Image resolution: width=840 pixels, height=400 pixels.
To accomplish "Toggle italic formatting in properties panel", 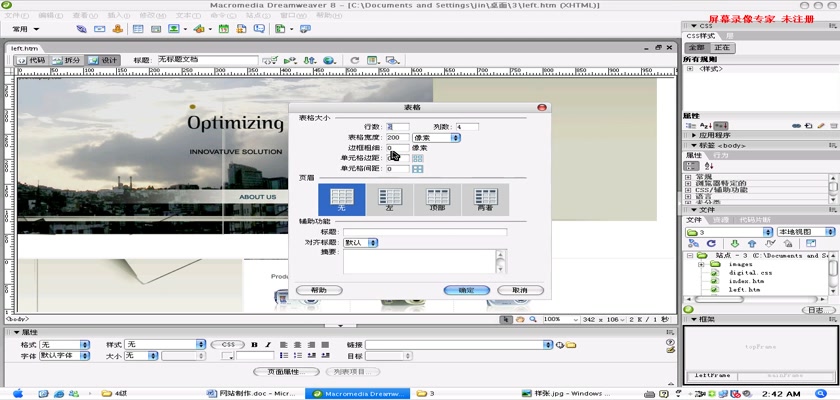I will click(x=268, y=344).
